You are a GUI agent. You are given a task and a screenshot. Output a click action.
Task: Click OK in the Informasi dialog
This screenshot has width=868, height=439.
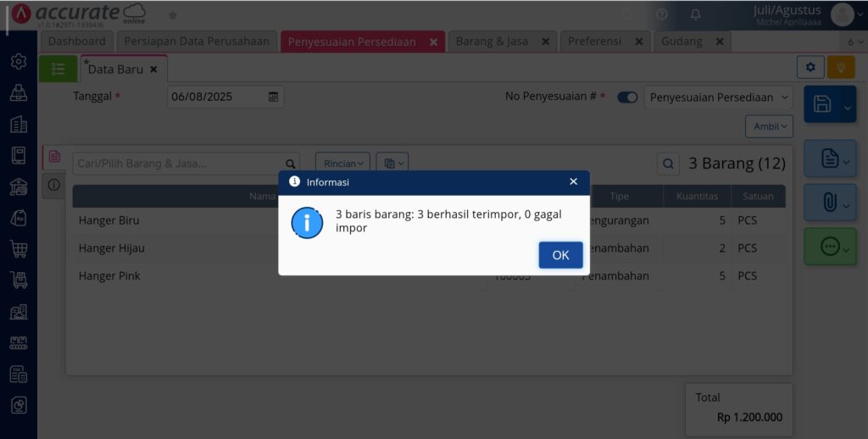coord(560,254)
